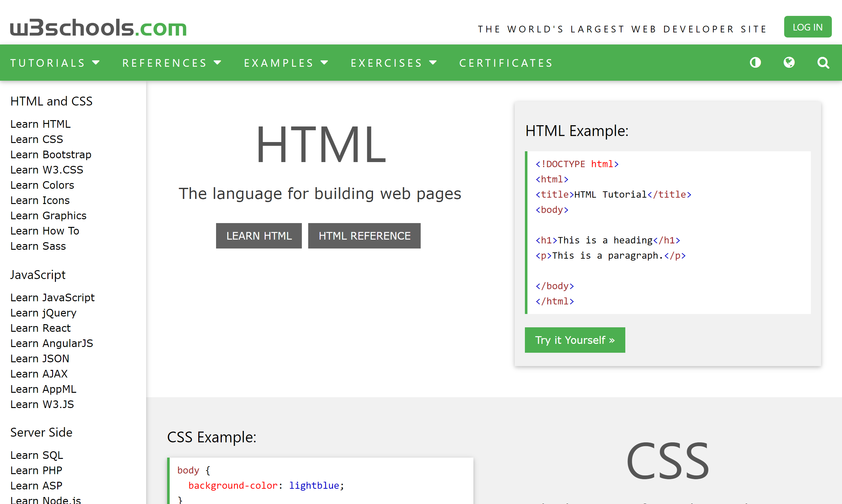Screen dimensions: 842x504
Task: Expand the Exercises dropdown menu
Action: click(394, 63)
